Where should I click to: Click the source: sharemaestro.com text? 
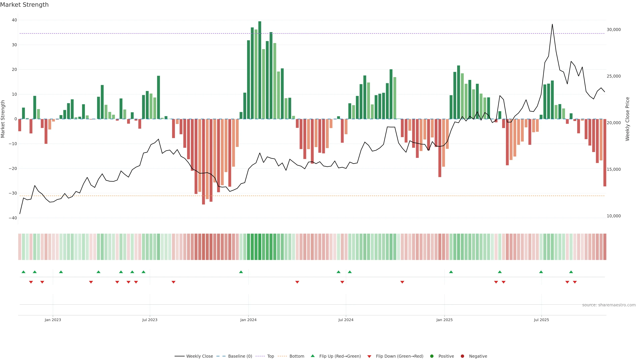[x=609, y=305]
